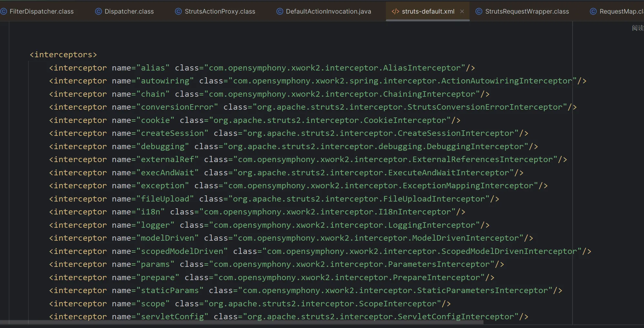Viewport: 644px width, 328px height.
Task: Click the "i18n" interceptor name value
Action: click(150, 212)
